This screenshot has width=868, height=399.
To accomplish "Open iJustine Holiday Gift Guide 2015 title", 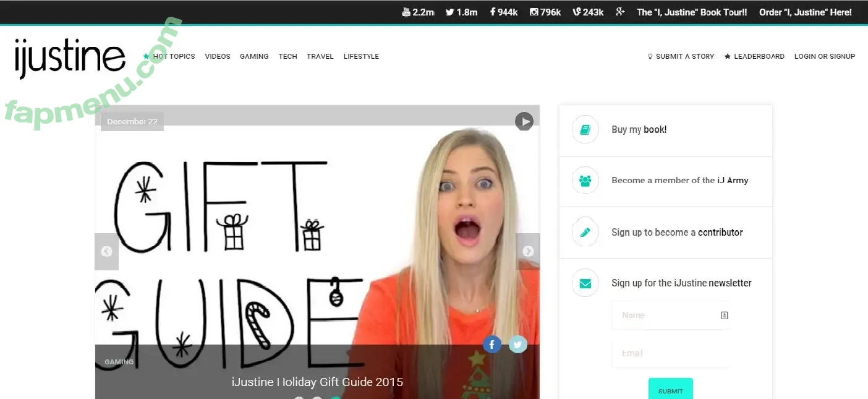I will (x=317, y=382).
